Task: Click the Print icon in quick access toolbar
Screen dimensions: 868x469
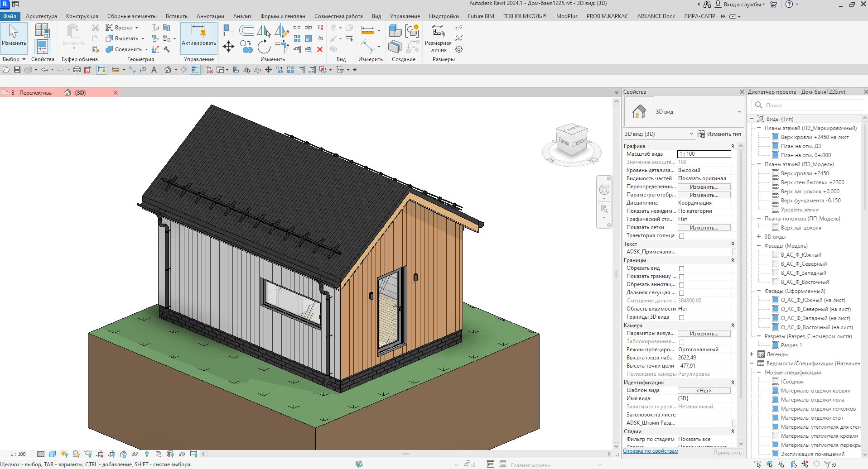Action: [77, 70]
